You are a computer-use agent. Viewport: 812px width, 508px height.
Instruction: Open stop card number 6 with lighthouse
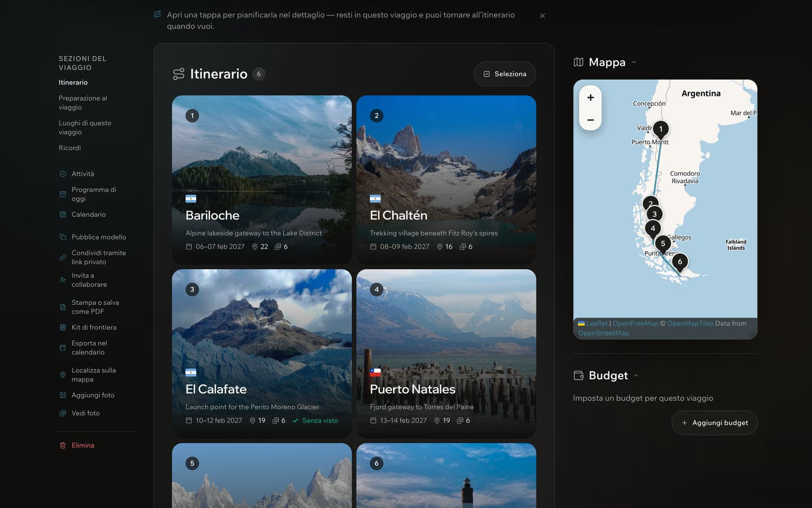446,475
